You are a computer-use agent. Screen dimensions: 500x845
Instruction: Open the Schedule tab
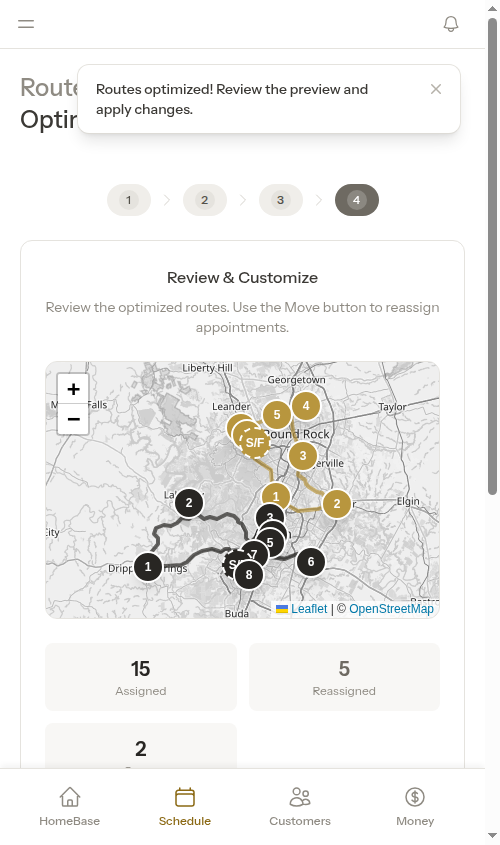[185, 807]
